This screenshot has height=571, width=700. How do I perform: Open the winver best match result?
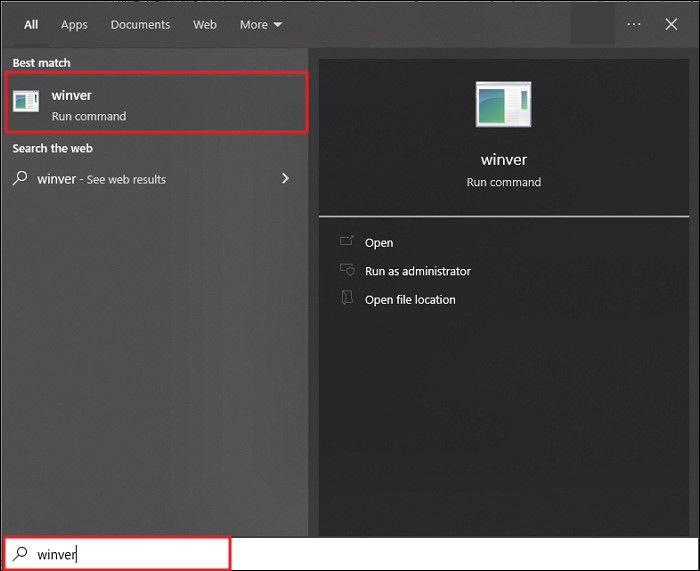click(x=156, y=103)
